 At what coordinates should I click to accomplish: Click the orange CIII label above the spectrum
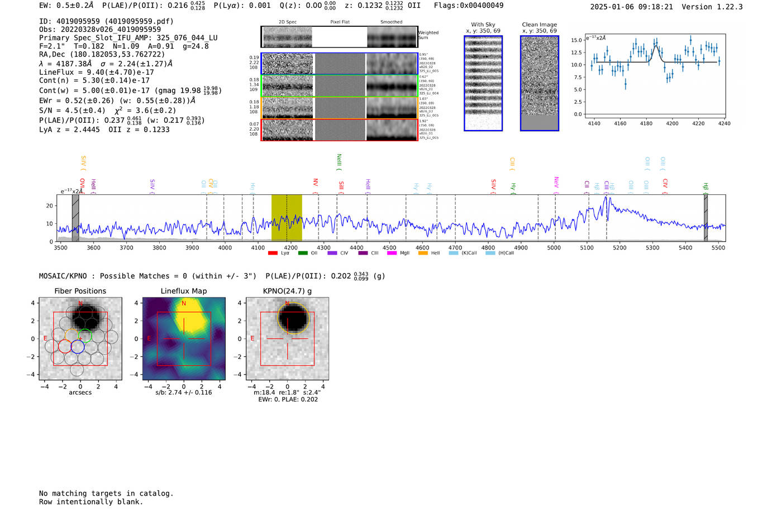tap(512, 164)
